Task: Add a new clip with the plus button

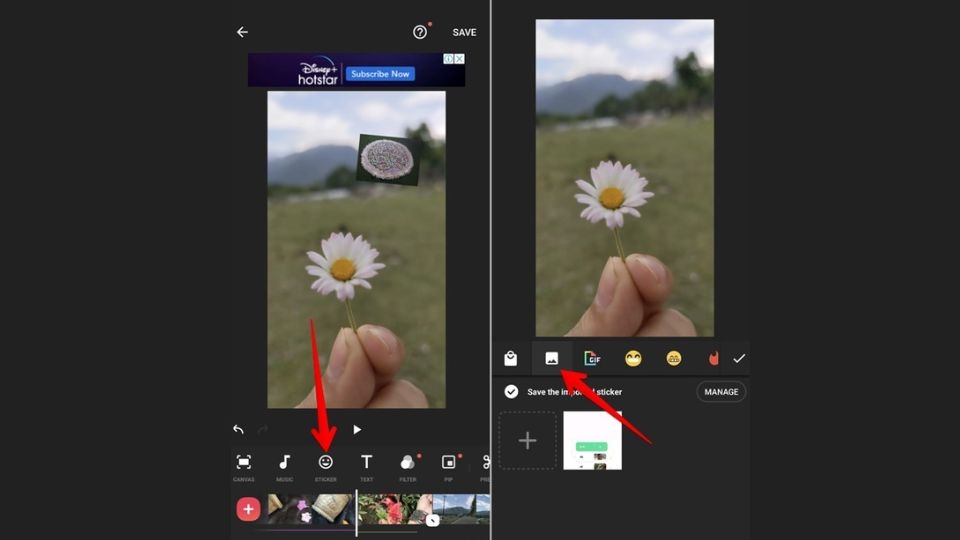Action: [248, 509]
